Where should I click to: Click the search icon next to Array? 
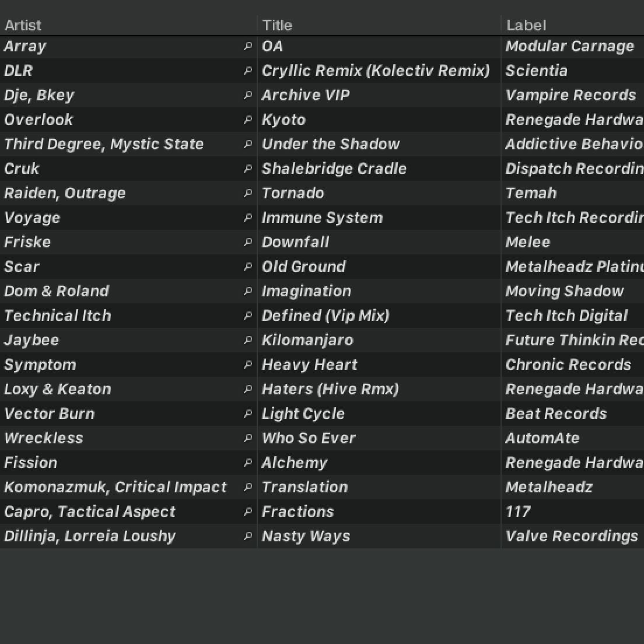click(248, 46)
